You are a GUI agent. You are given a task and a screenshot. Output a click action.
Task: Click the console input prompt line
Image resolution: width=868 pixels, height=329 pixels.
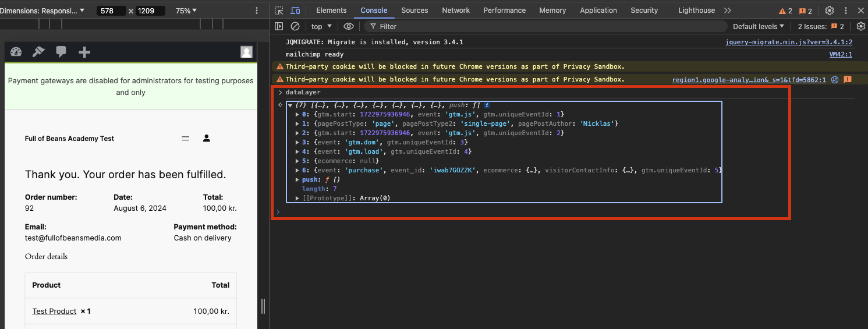tap(530, 211)
